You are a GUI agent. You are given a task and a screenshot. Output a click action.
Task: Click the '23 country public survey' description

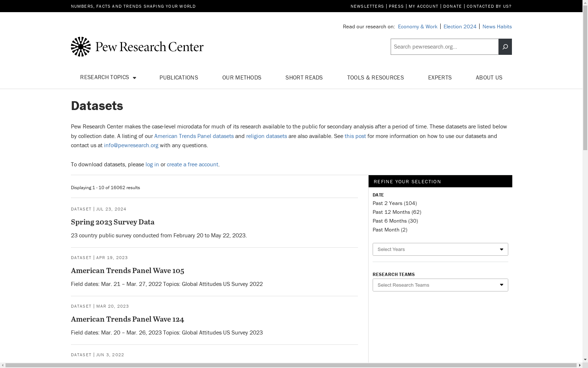coord(159,236)
